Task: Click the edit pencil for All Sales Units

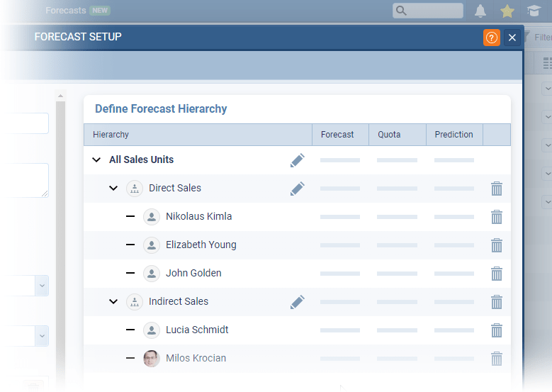Action: coord(298,160)
